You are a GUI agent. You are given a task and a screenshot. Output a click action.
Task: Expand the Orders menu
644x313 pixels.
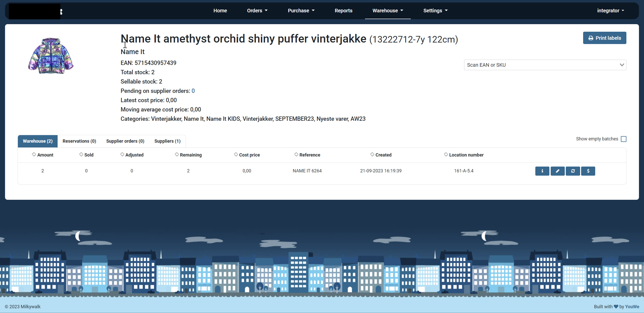257,11
